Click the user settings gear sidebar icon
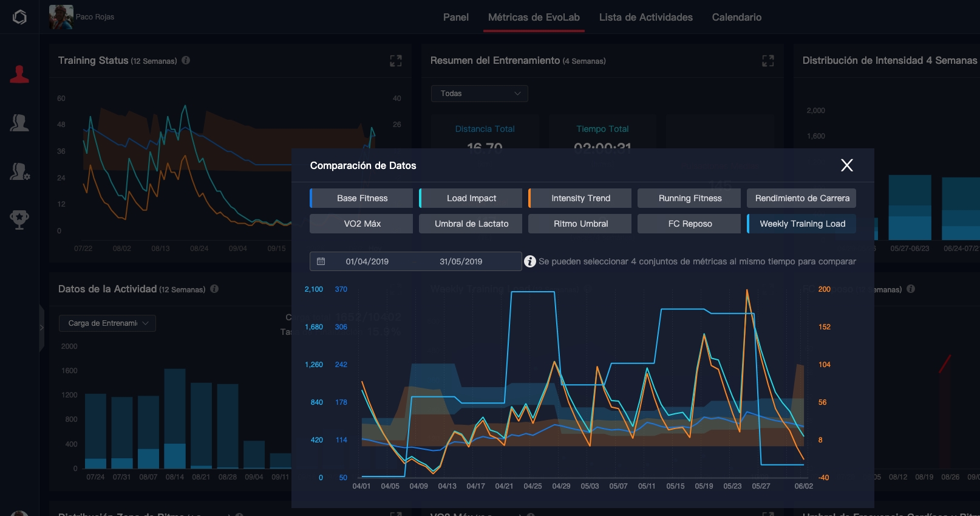Viewport: 980px width, 516px height. (x=19, y=171)
